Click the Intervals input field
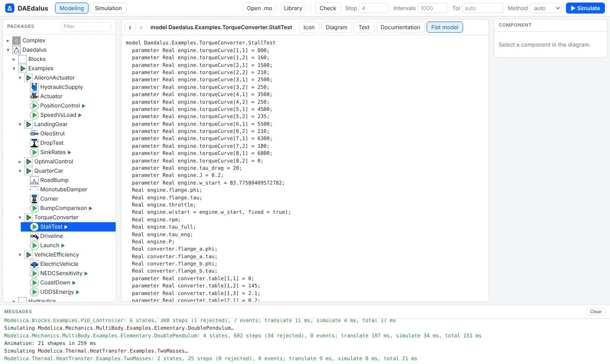 433,8
